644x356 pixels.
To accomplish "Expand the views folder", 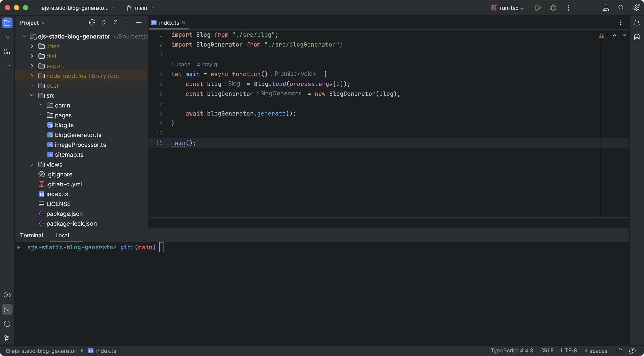I will 32,165.
